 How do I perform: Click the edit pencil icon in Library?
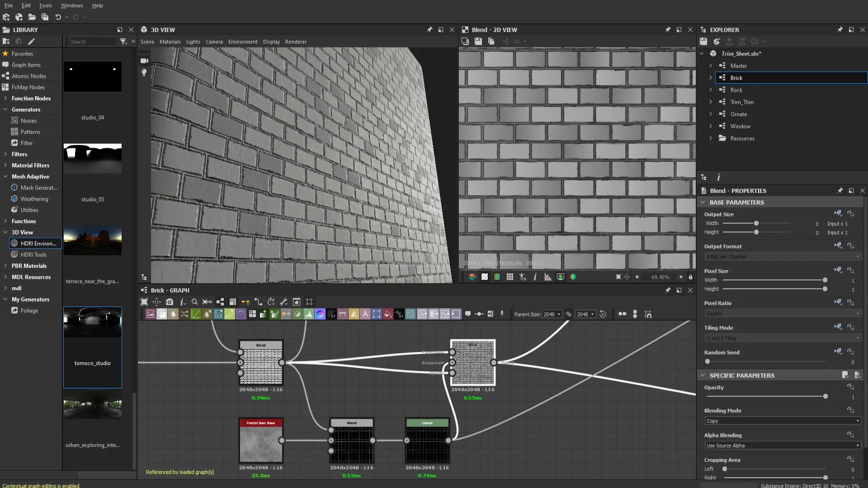click(x=31, y=42)
